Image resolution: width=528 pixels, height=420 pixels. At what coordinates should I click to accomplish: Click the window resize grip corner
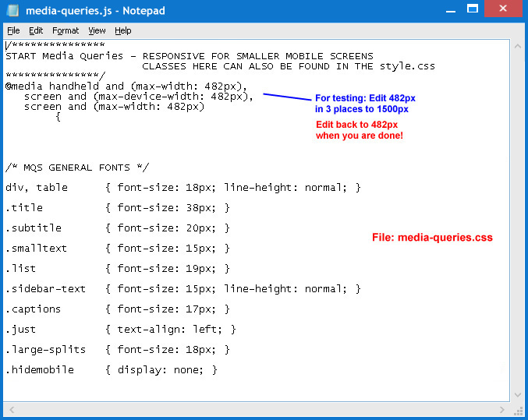tap(518, 411)
